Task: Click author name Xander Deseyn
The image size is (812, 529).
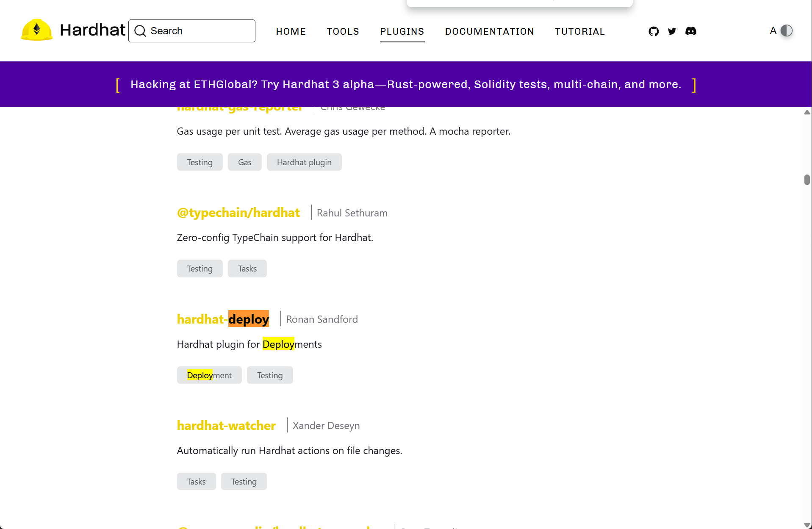Action: [326, 426]
